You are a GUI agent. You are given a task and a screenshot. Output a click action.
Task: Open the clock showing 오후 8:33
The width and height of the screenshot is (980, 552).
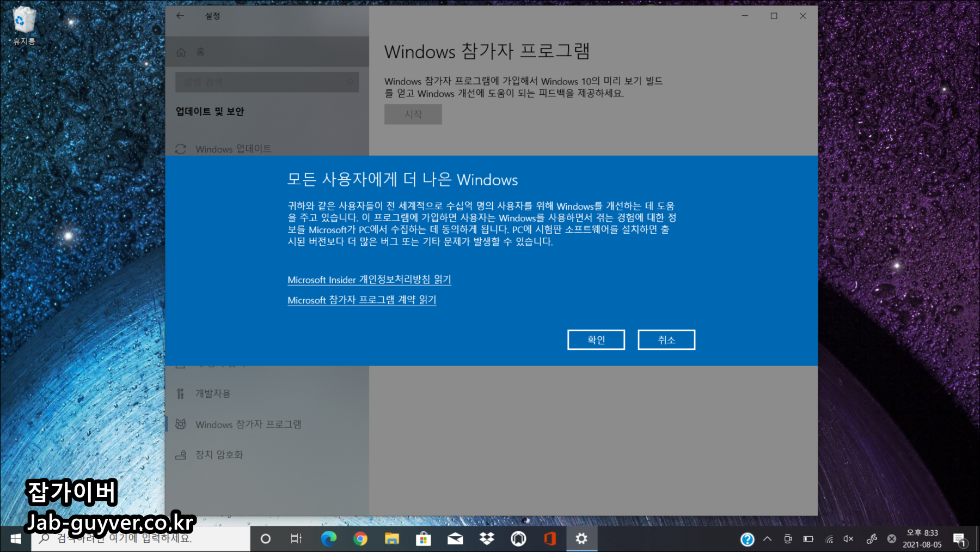tap(922, 539)
